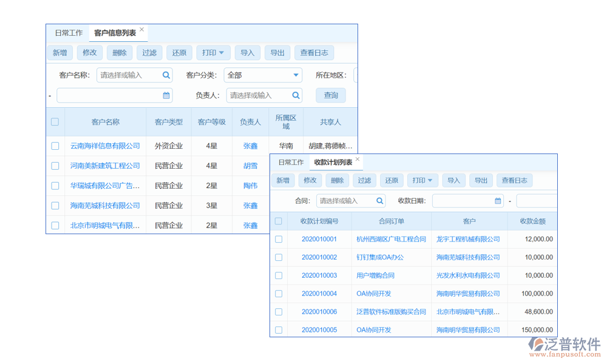Click search icon in 客户名称 field
607x364 pixels.
[166, 75]
